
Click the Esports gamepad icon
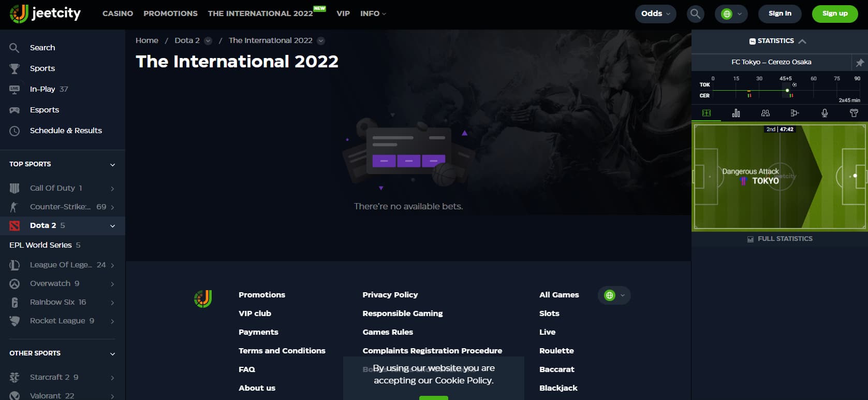[x=14, y=110]
